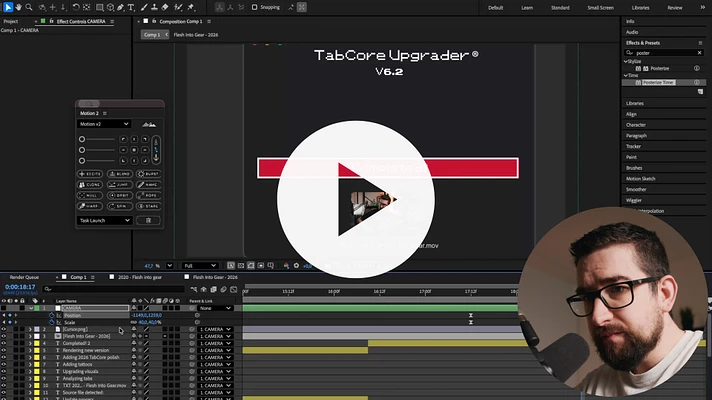
Task: Hide the Source file detected layer
Action: (4, 393)
